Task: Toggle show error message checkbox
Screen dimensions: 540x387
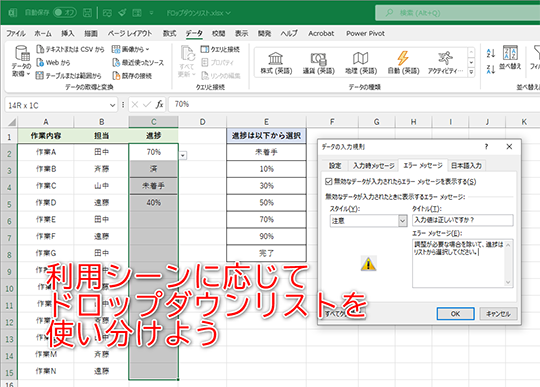Action: 329,181
